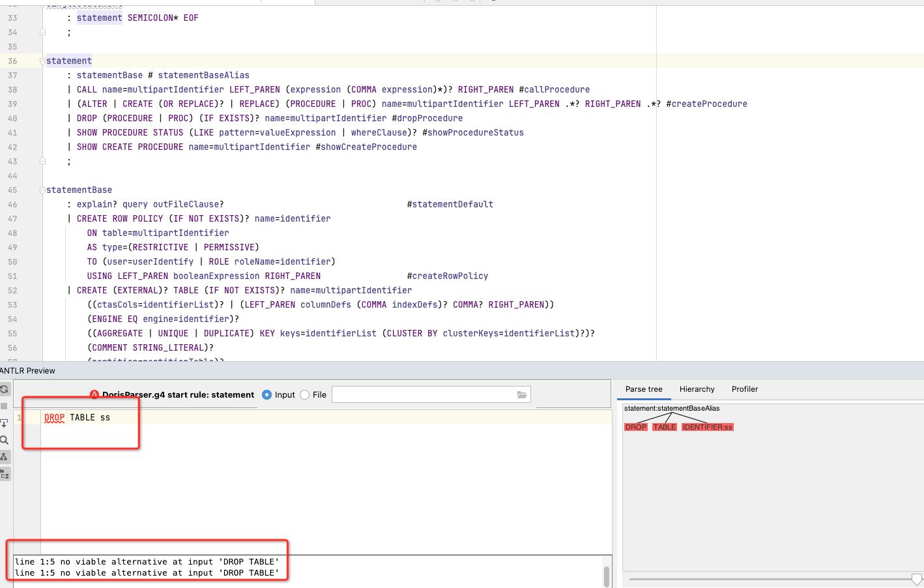Collapse the statementBase rule fold marker at line 45
The width and height of the screenshot is (924, 588).
coord(42,190)
